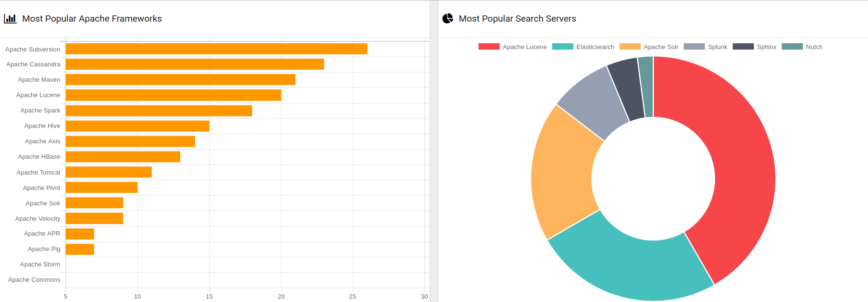Click the Apache Cassandra bar

(195, 64)
